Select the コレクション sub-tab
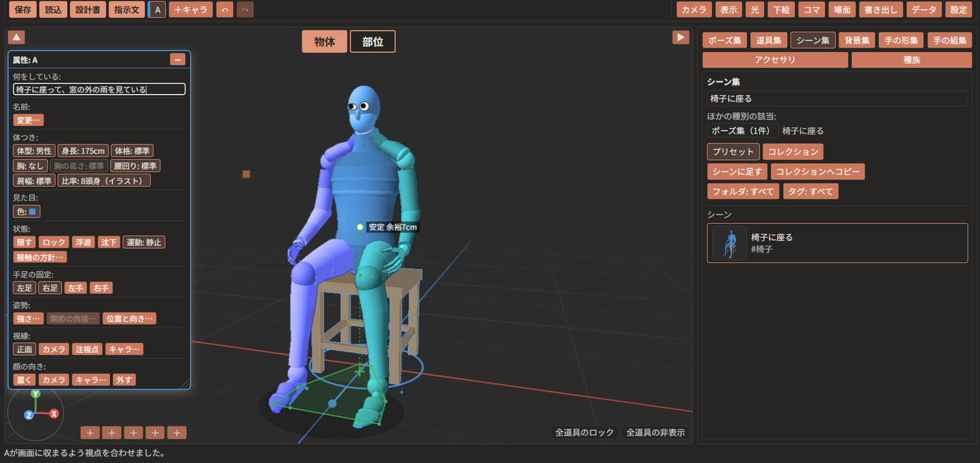The image size is (980, 463). 792,152
